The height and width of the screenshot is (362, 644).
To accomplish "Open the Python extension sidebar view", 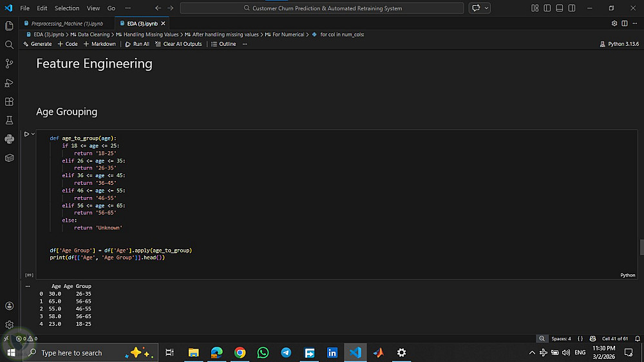I will coord(9,139).
